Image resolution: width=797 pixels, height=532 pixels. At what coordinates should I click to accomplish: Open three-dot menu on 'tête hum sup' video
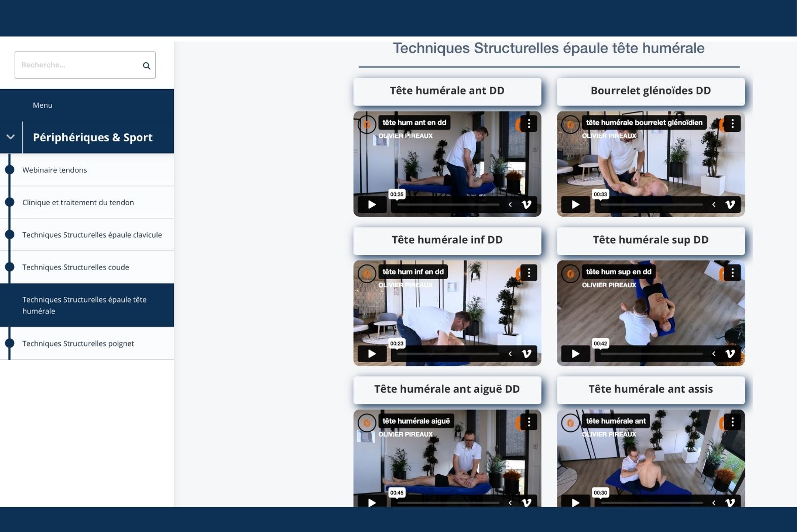(x=732, y=273)
